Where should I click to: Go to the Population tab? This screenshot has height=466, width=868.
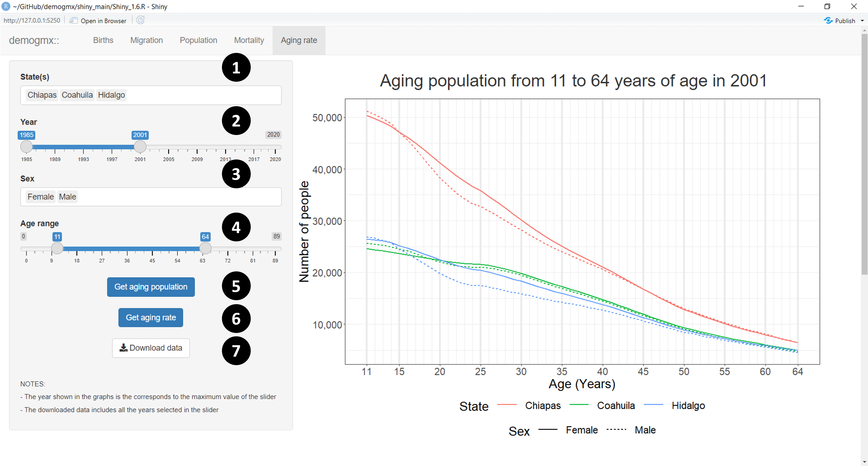coord(198,40)
